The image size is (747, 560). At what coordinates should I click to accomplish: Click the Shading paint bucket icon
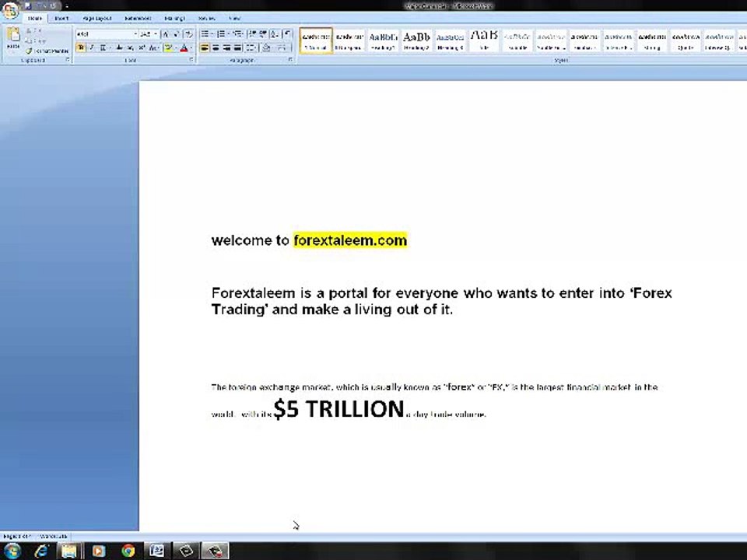[x=268, y=47]
